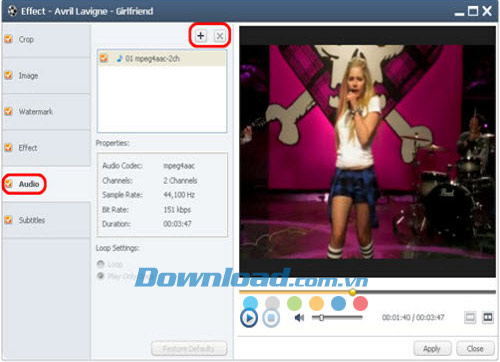Click the 44,100 Hz sample rate value
This screenshot has width=500, height=362.
[x=179, y=195]
